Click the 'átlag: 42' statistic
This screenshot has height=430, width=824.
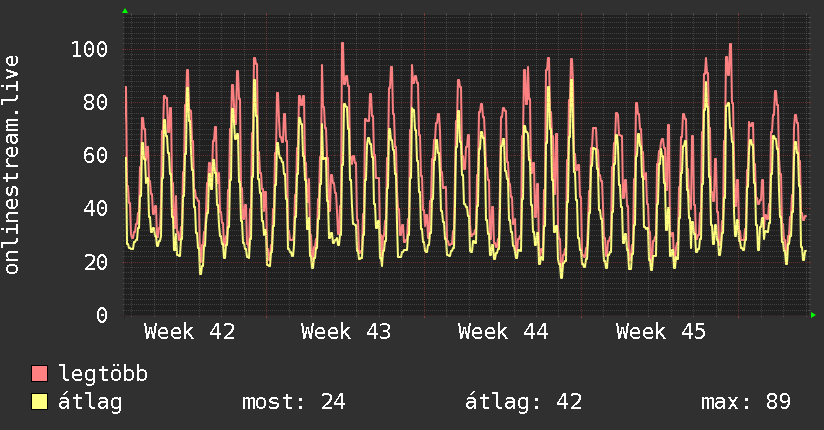coord(523,402)
